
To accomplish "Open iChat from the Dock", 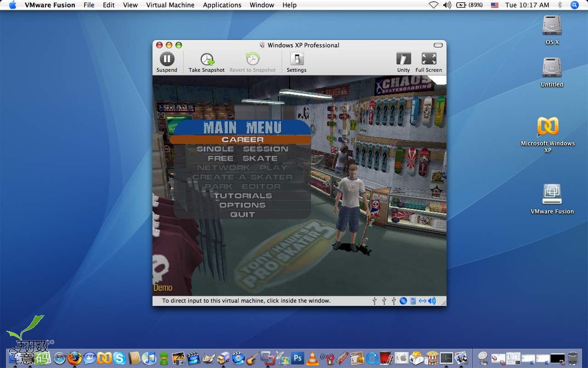I will [90, 358].
